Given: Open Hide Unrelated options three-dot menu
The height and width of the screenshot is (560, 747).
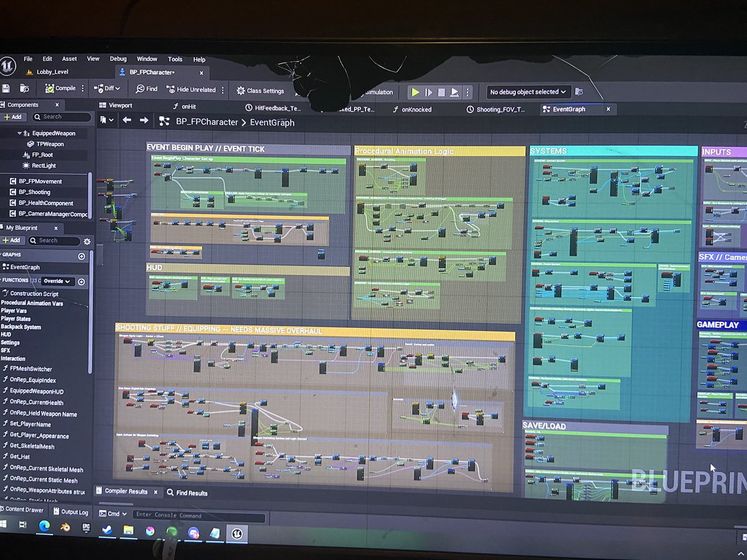Looking at the screenshot, I should pos(223,90).
